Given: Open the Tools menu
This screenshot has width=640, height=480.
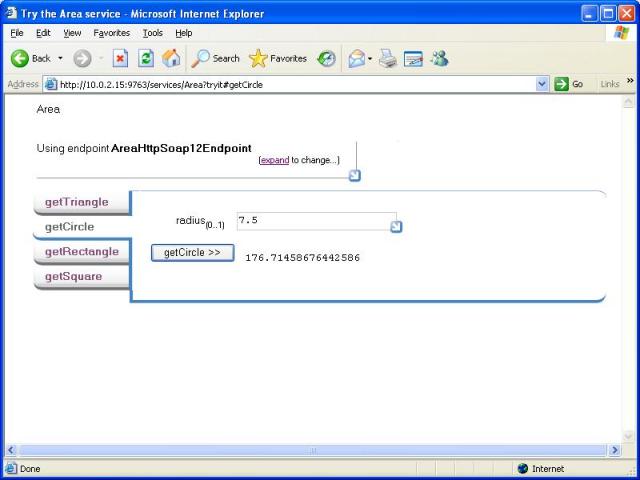Looking at the screenshot, I should pos(152,33).
